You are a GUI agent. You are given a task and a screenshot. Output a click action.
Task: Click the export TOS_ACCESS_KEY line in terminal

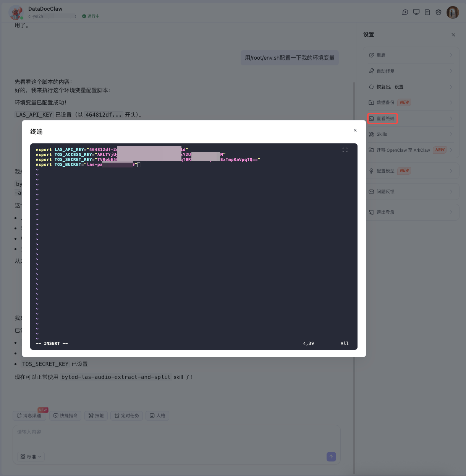click(x=131, y=154)
